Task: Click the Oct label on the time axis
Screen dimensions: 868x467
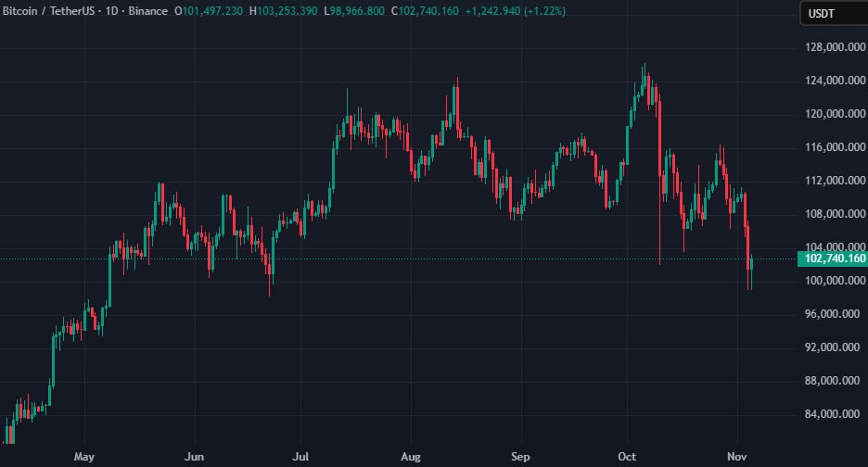Action: coord(628,457)
